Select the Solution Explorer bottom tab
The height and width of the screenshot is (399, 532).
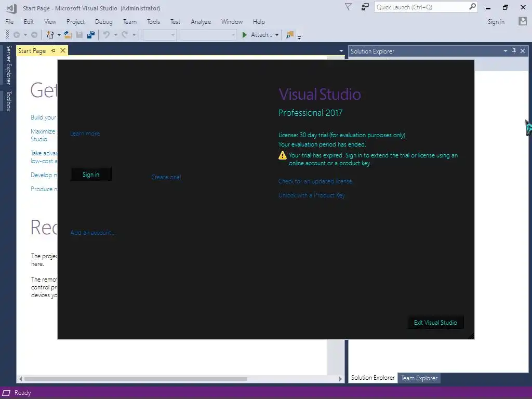(x=373, y=378)
